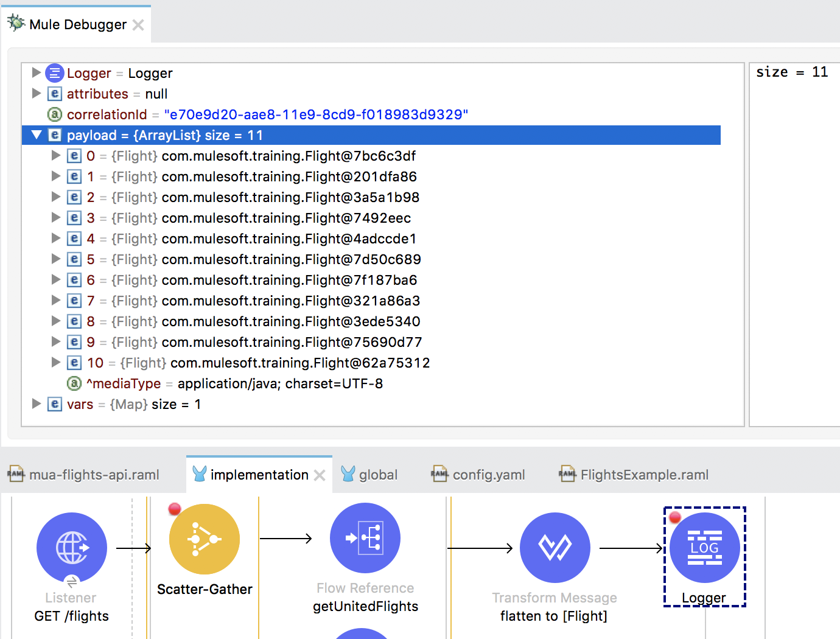Expand Flight item 0
The height and width of the screenshot is (639, 840).
55,155
